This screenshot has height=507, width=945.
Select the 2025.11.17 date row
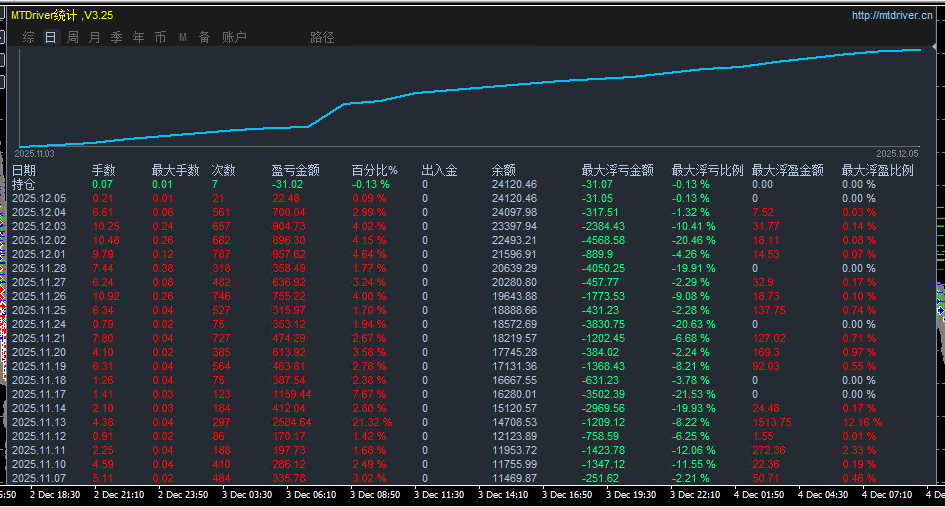point(39,394)
